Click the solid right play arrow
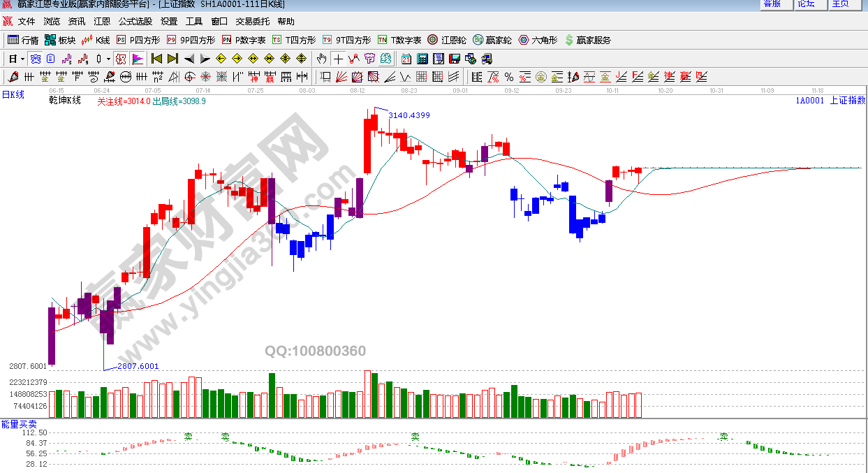Viewport: 868px width, 473px height. click(205, 59)
